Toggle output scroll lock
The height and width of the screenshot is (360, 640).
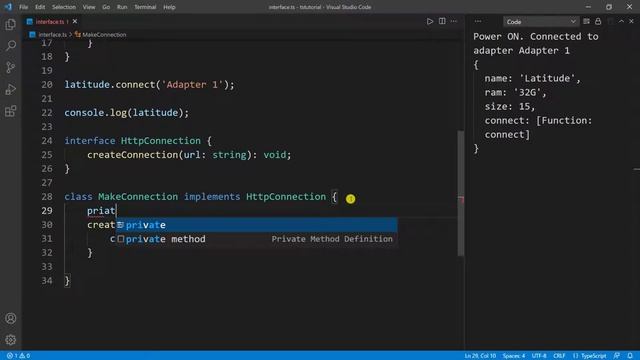[x=598, y=21]
